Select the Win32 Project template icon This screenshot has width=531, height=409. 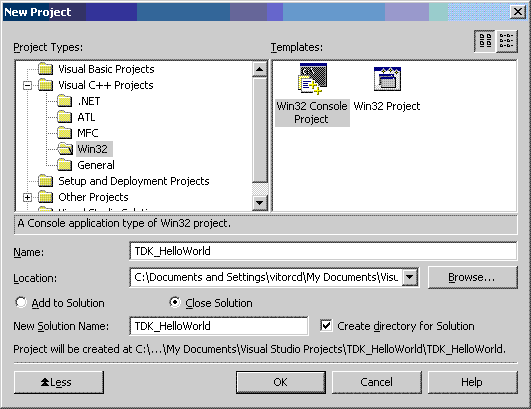pos(387,79)
